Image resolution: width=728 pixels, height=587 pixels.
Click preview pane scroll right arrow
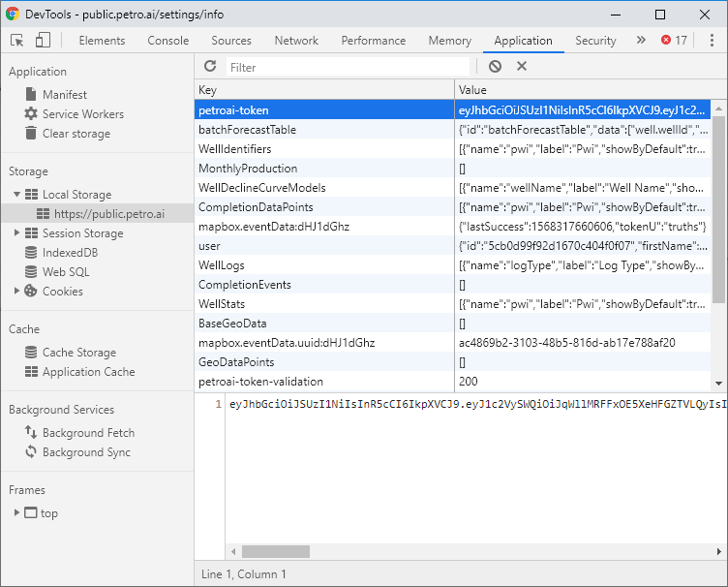click(718, 551)
